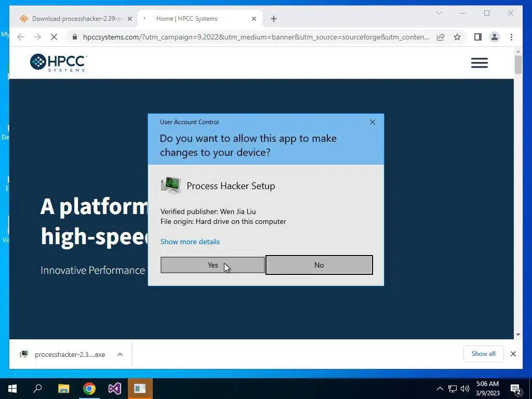This screenshot has height=399, width=532.
Task: Click the HPCC Systems logo
Action: click(58, 63)
